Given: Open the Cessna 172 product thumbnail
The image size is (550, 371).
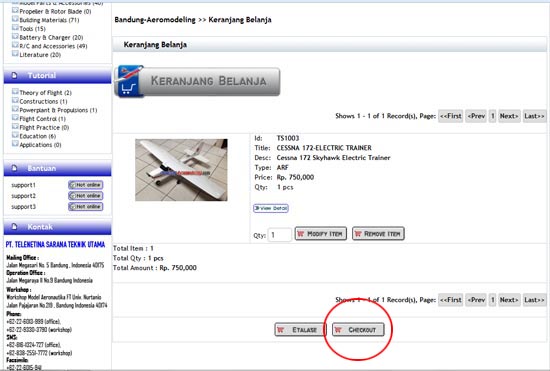Looking at the screenshot, I should coord(181,170).
